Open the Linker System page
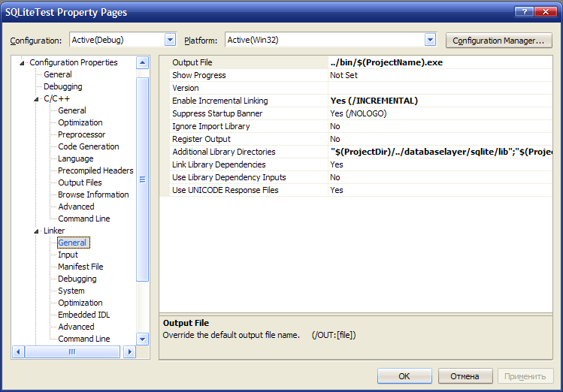This screenshot has height=392, width=563. click(x=71, y=291)
